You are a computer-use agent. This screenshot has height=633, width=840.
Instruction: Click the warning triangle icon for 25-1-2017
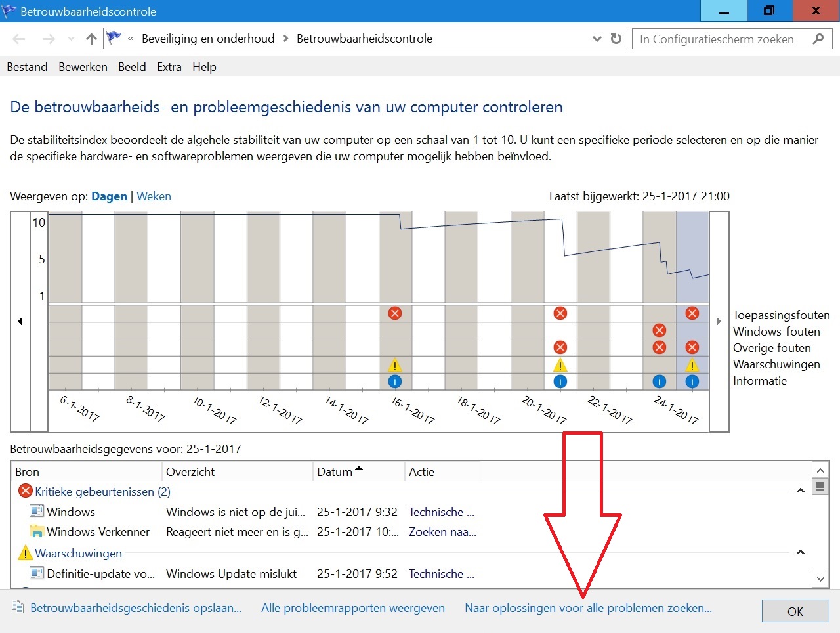tap(692, 365)
